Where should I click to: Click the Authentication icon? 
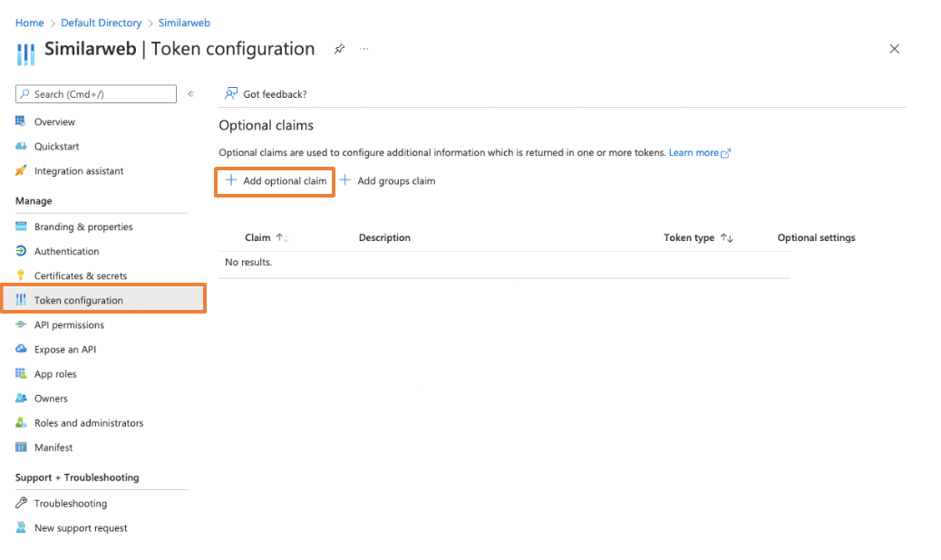point(21,251)
